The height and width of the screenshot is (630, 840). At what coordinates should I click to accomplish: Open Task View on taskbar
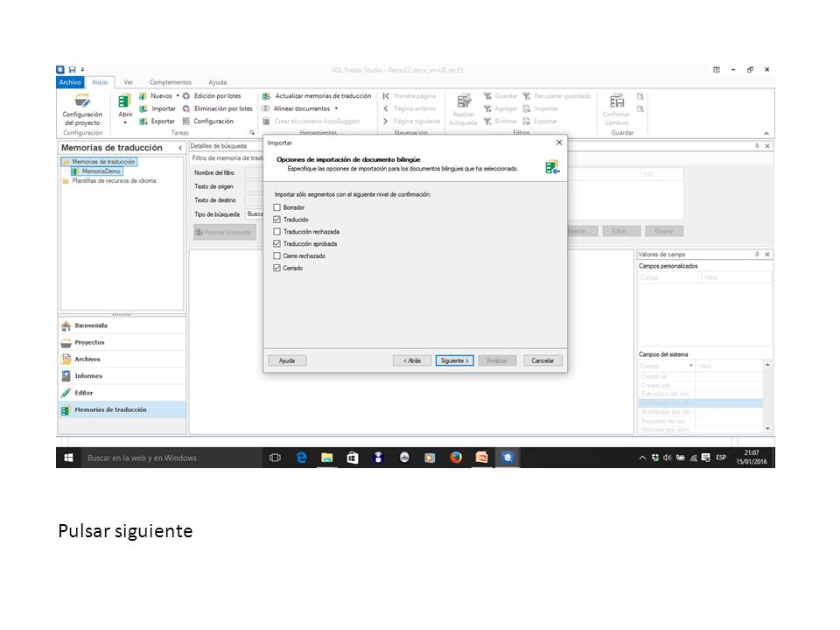tap(276, 458)
